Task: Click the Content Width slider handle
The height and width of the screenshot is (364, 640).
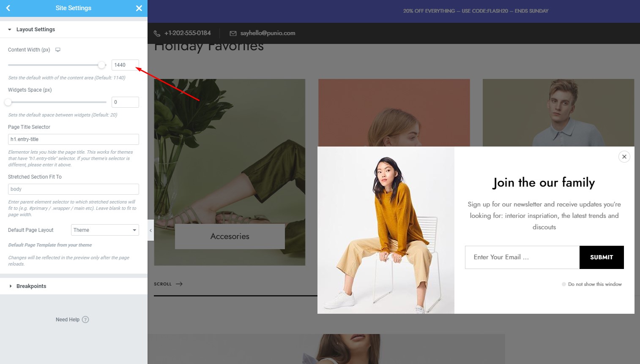Action: [101, 65]
